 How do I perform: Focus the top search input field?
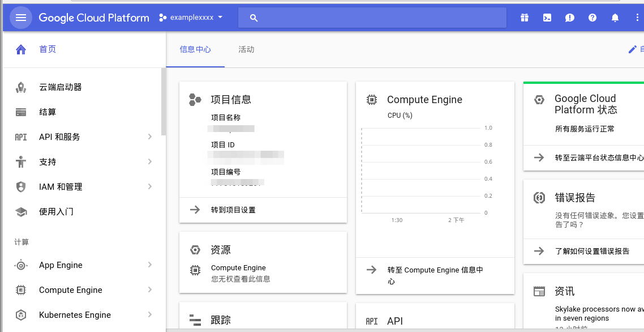click(x=372, y=18)
